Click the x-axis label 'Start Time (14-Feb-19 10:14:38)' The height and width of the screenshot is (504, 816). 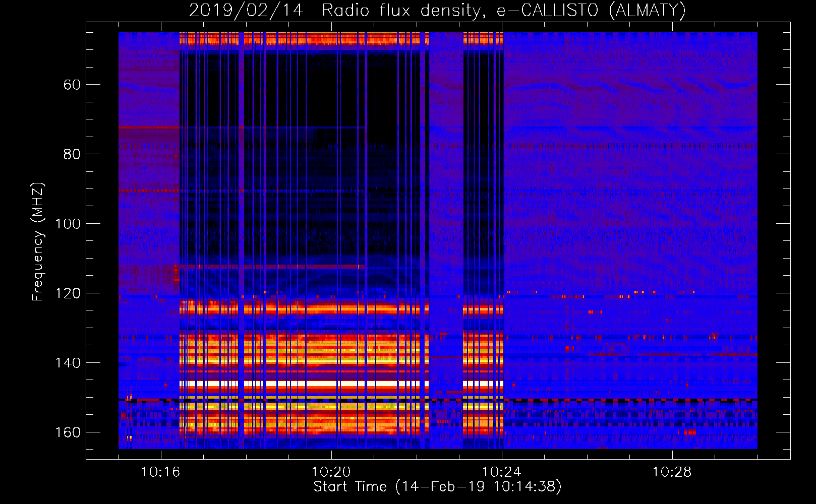(x=437, y=487)
